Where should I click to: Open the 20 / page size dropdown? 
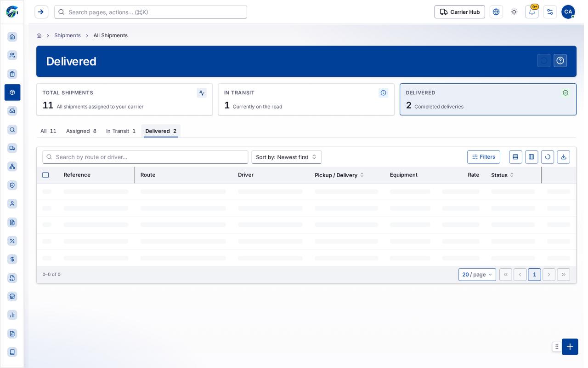[477, 275]
